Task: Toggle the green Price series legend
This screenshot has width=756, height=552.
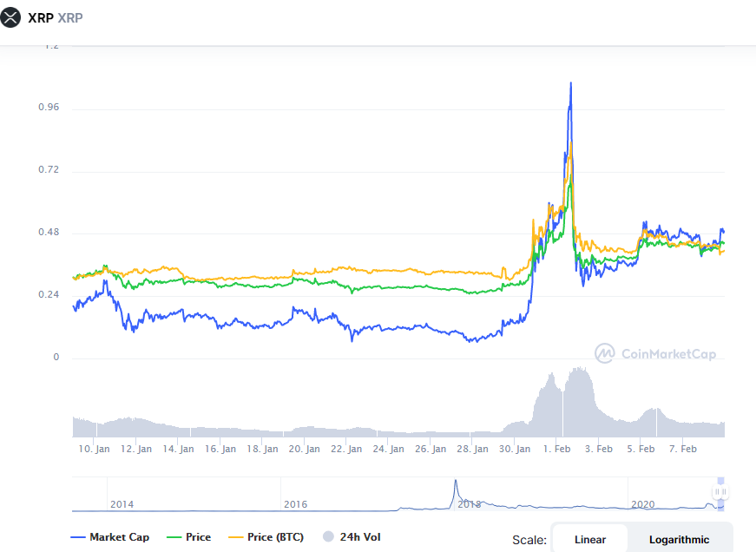Action: [x=188, y=537]
